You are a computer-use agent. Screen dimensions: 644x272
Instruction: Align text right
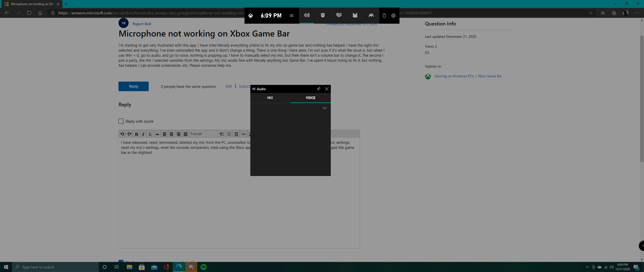point(179,134)
